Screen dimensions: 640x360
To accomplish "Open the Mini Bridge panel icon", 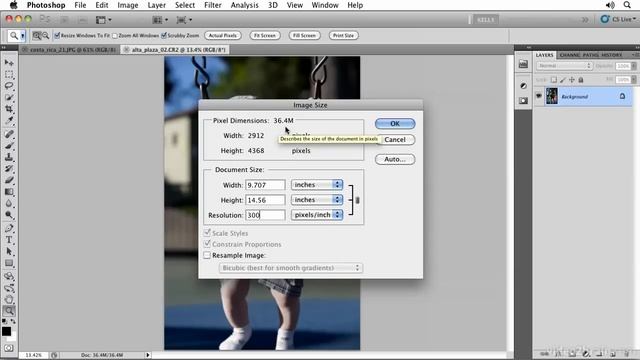I will tap(523, 64).
